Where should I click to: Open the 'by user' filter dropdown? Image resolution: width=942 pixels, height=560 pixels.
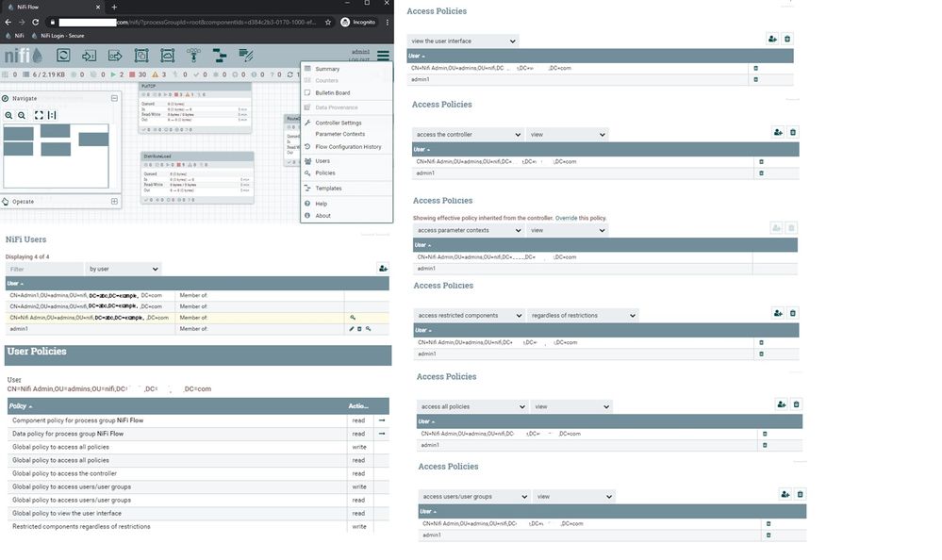point(124,270)
